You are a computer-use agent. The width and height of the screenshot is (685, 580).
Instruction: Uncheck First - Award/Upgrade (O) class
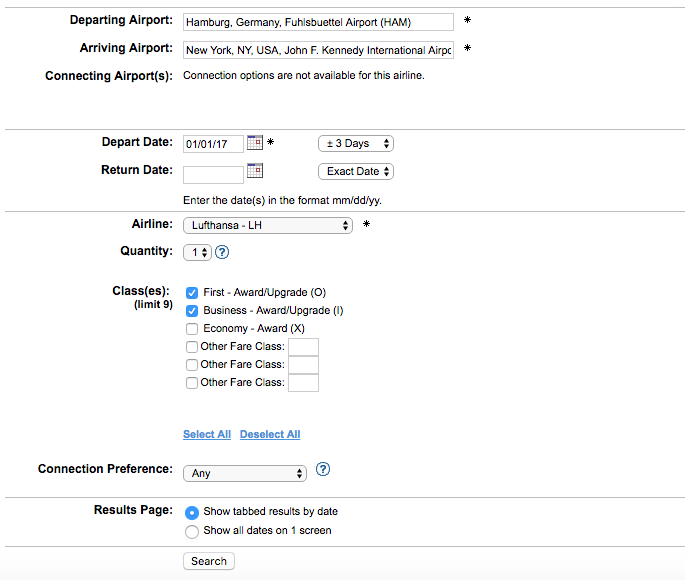(192, 293)
